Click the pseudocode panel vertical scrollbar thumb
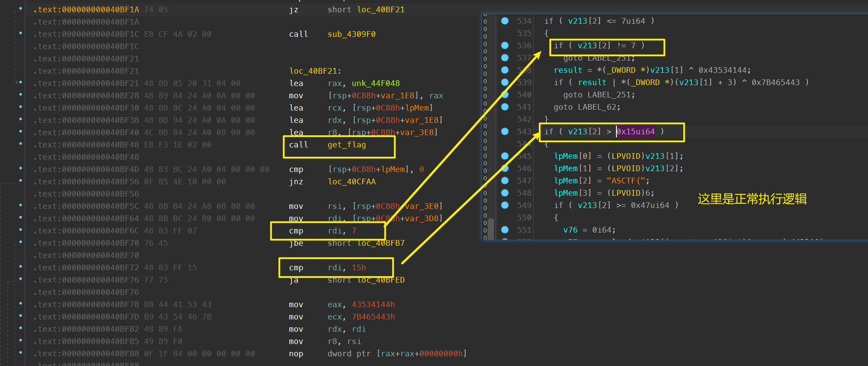This screenshot has width=868, height=366. (491, 228)
